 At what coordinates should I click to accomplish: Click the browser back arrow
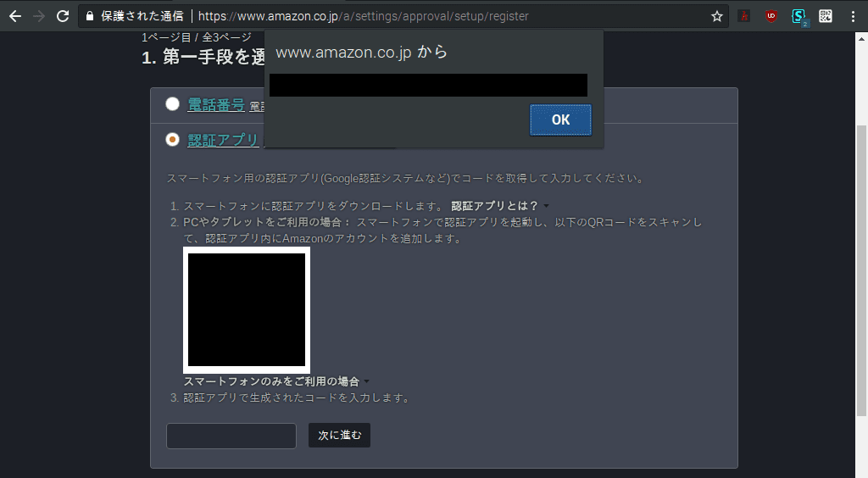click(x=15, y=16)
